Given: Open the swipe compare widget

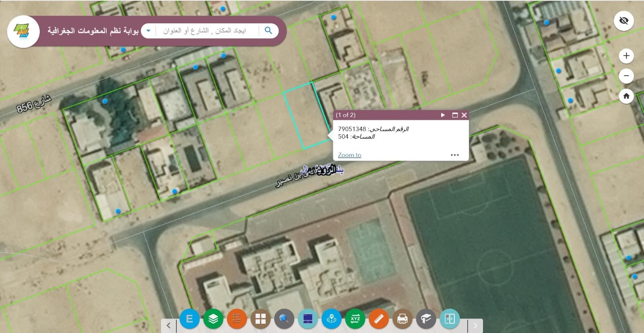Looking at the screenshot, I should pos(450,319).
